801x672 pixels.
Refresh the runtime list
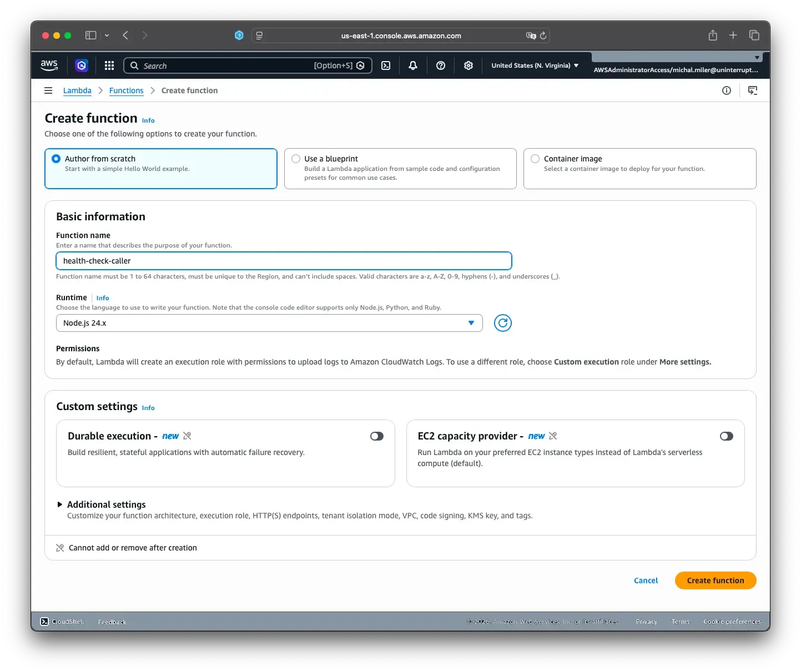[x=503, y=323]
